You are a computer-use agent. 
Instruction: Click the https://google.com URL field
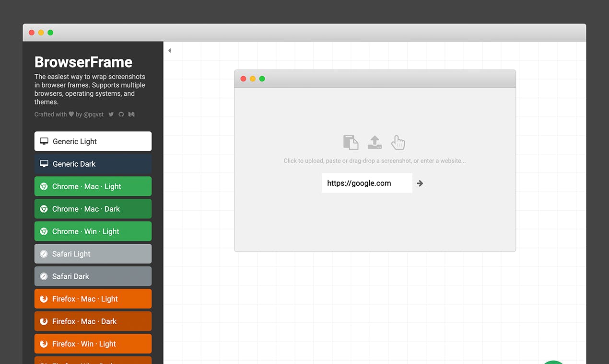367,183
